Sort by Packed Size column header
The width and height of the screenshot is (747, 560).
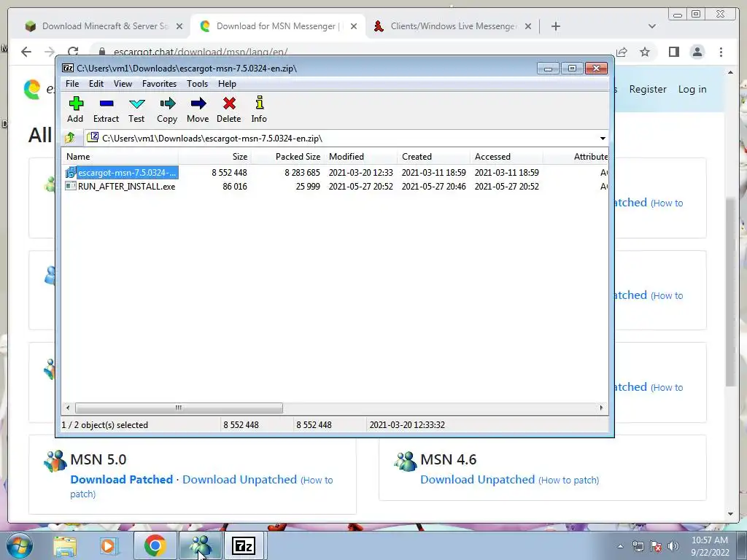click(x=287, y=157)
